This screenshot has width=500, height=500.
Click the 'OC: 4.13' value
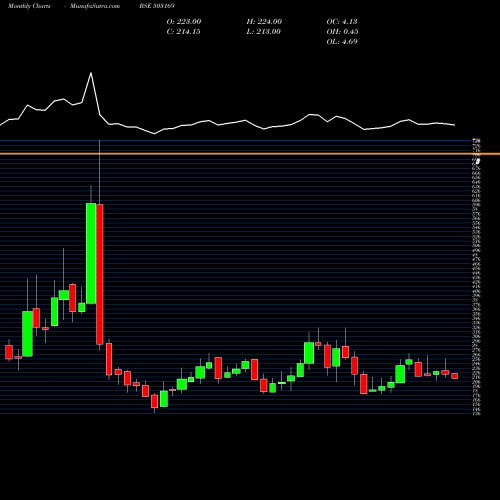pyautogui.click(x=342, y=22)
